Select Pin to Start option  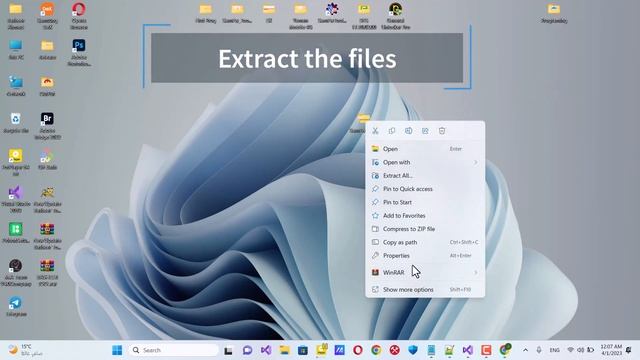(x=425, y=202)
